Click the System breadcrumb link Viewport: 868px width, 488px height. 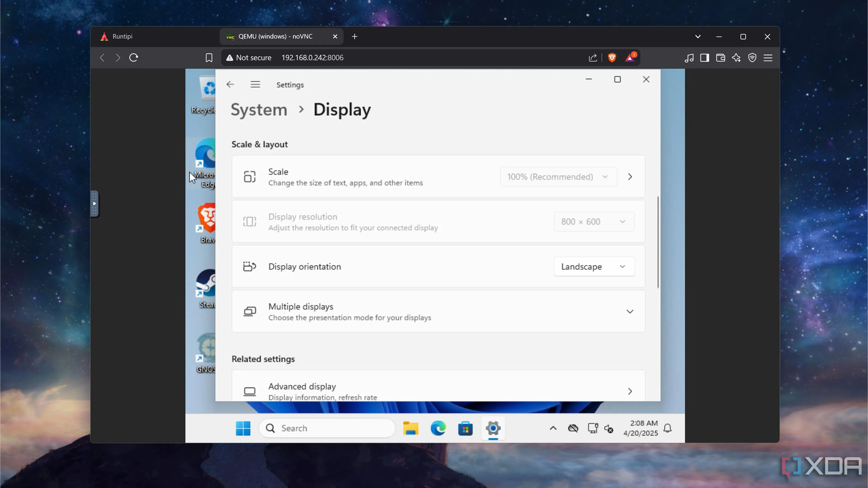[259, 110]
